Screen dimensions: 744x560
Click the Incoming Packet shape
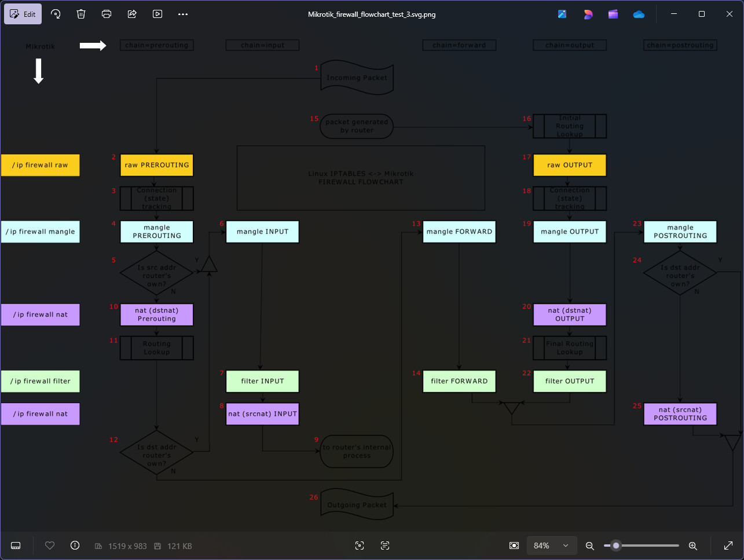(x=357, y=78)
